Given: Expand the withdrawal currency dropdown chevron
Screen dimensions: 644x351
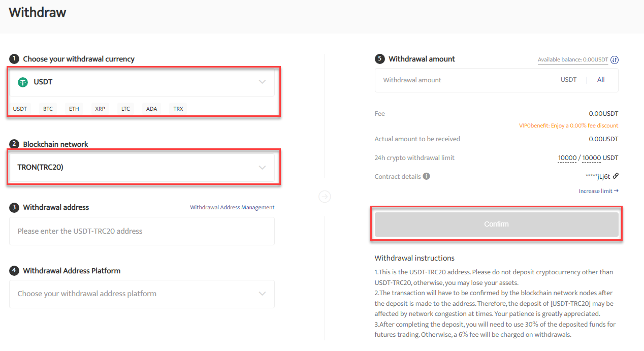Looking at the screenshot, I should (262, 82).
